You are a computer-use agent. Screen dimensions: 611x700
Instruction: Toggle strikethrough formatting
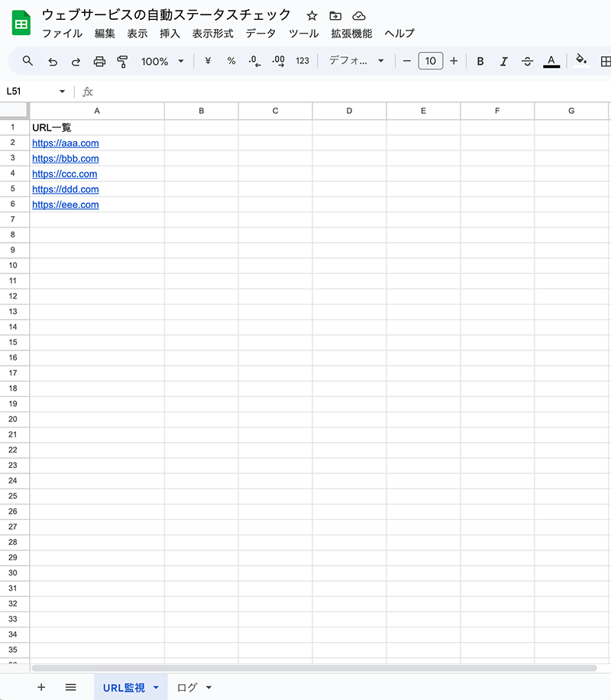[x=527, y=61]
